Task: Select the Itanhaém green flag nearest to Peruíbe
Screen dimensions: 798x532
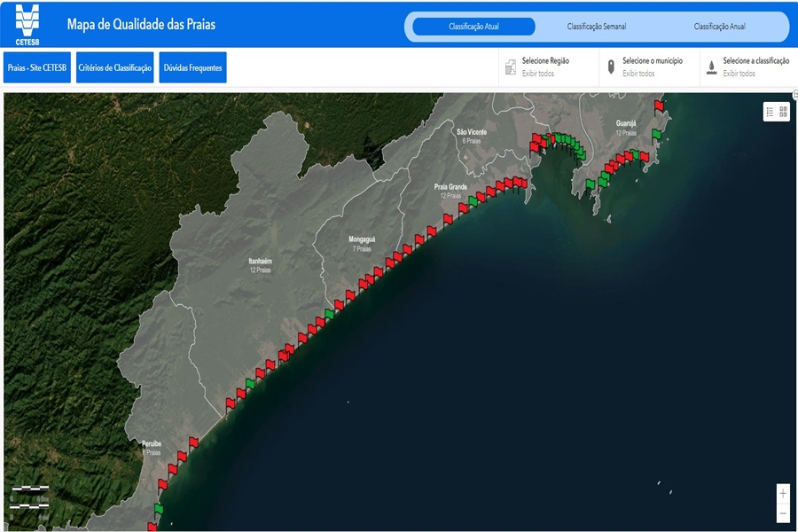Action: coord(249,383)
